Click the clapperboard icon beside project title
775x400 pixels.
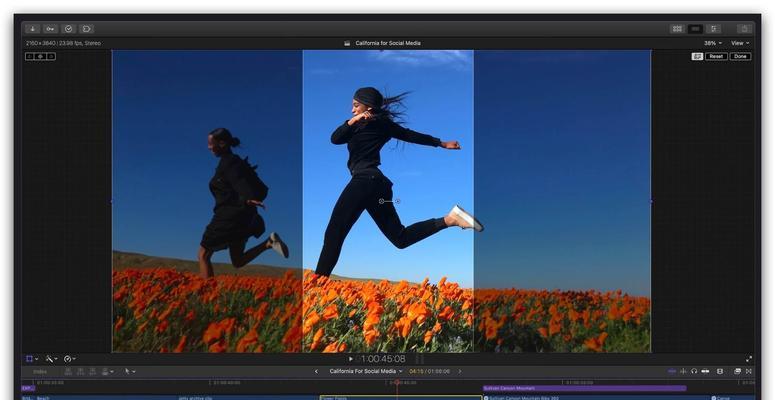click(347, 43)
